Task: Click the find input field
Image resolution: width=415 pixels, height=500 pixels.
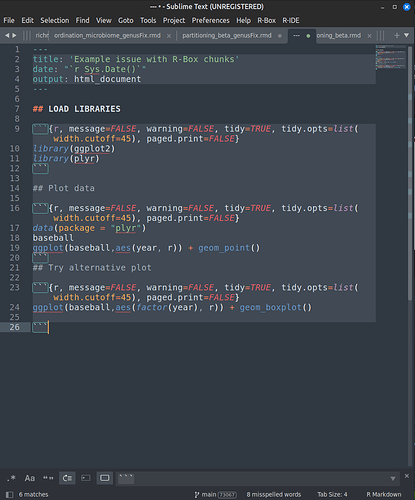Action: click(x=258, y=478)
